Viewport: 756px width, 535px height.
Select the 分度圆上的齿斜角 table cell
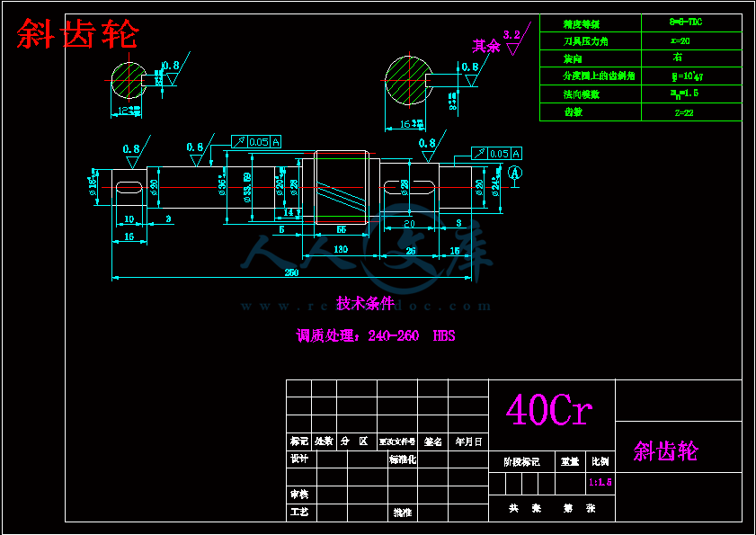[x=590, y=76]
